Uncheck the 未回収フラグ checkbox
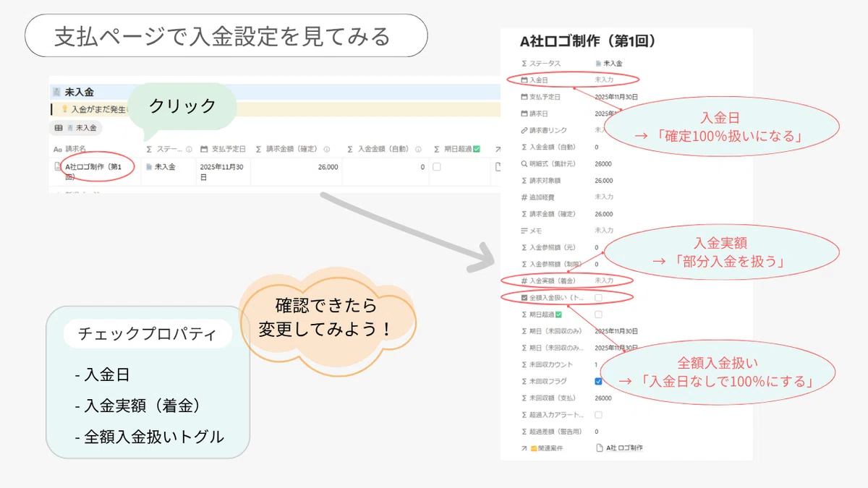Screen dimensions: 868x488 [x=598, y=381]
